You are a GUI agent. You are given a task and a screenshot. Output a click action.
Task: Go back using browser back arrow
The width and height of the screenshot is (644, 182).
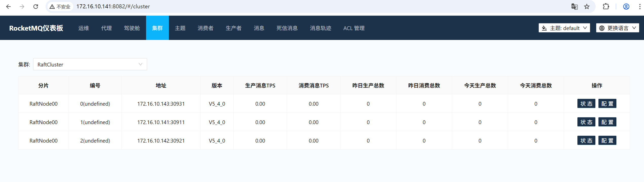[x=8, y=7]
